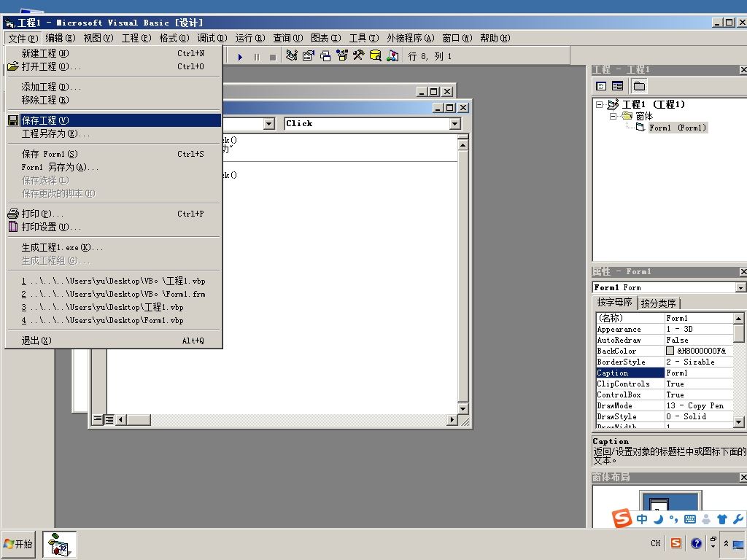747x560 pixels.
Task: Choose 打开工程 from the File menu
Action: (x=114, y=66)
